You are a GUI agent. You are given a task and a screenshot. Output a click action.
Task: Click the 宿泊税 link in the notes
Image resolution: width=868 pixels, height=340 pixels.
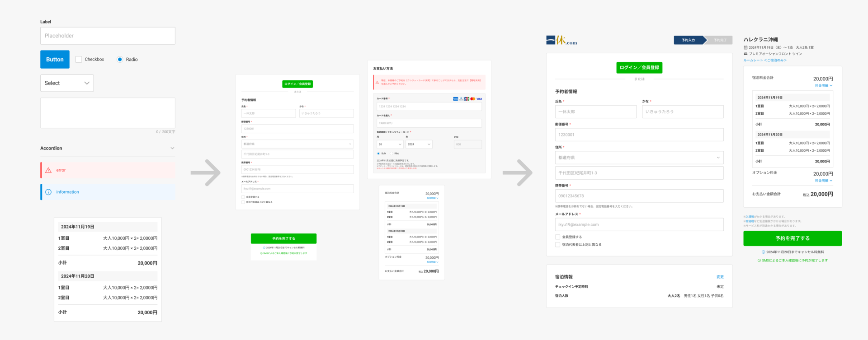click(750, 221)
